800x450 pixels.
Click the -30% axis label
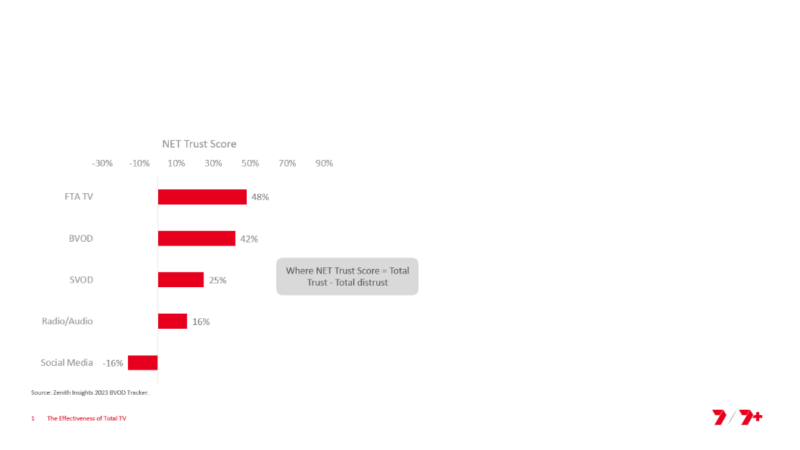tap(102, 163)
